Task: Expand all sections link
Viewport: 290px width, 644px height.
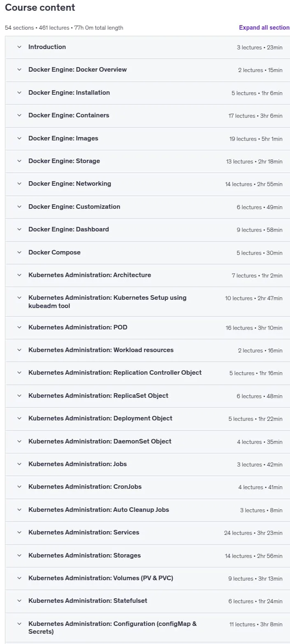Action: tap(264, 28)
